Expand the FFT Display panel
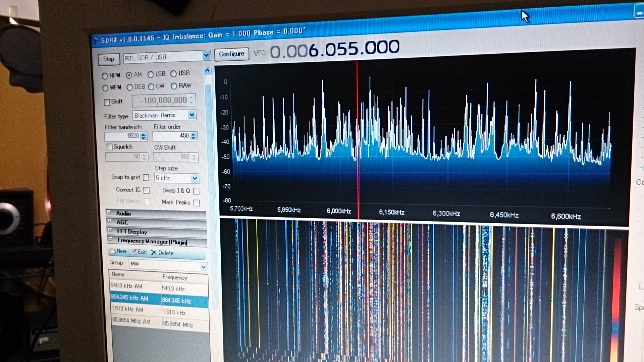644x362 pixels. pos(110,230)
